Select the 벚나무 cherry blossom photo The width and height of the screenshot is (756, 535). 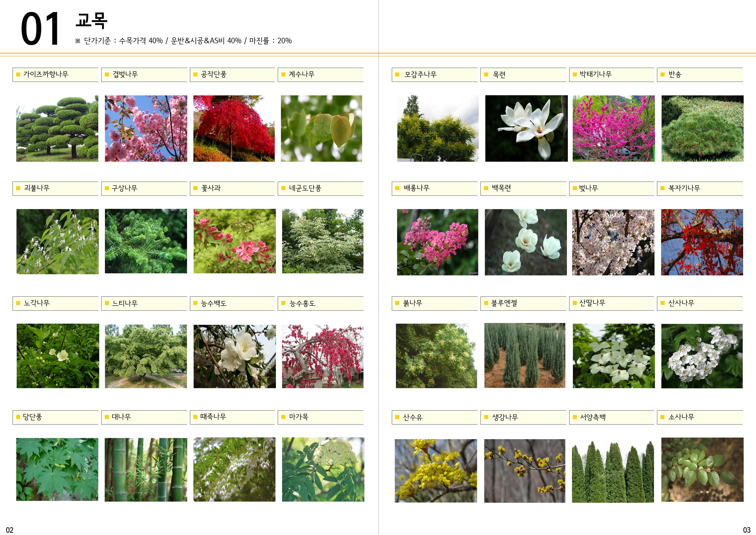613,242
